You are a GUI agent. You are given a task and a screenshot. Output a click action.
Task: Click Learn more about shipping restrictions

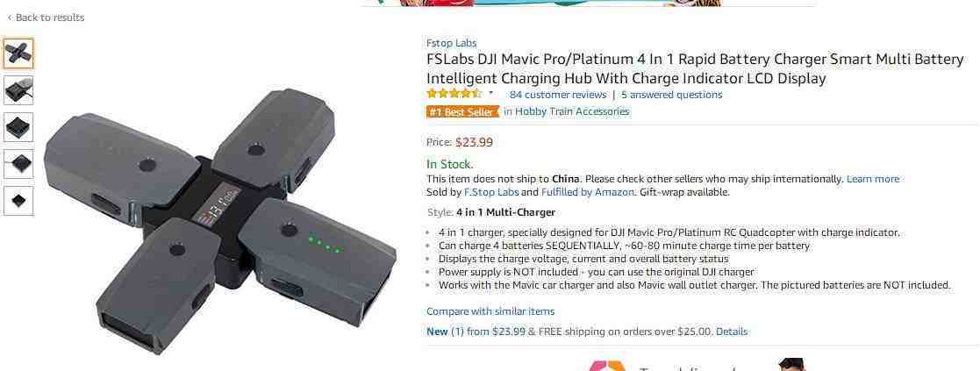[872, 179]
